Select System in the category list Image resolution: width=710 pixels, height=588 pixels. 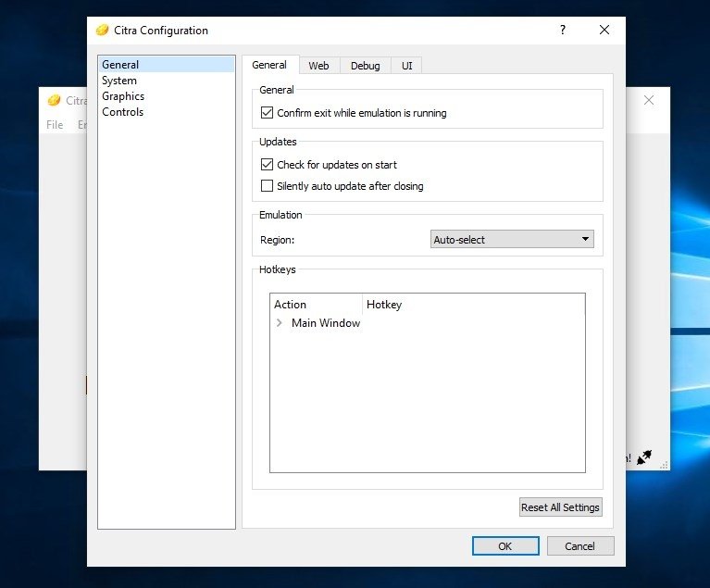click(167, 81)
